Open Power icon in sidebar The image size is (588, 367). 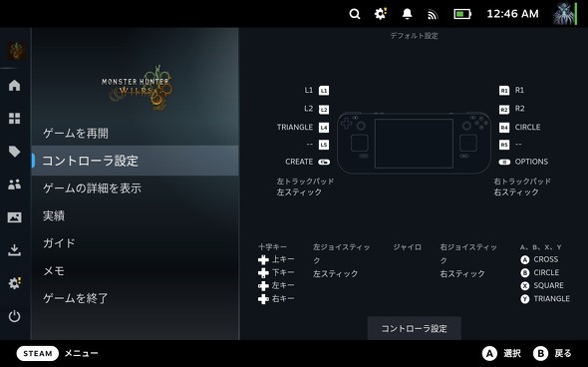15,316
